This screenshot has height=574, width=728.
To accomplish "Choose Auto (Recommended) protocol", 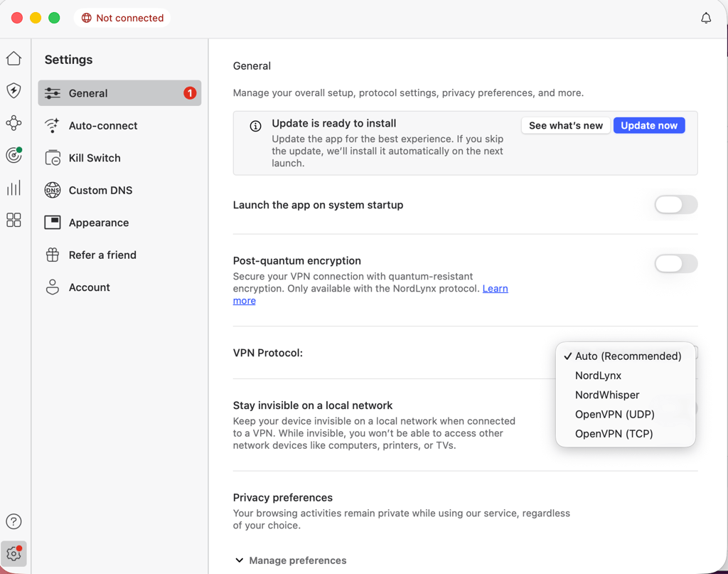I will click(x=626, y=356).
